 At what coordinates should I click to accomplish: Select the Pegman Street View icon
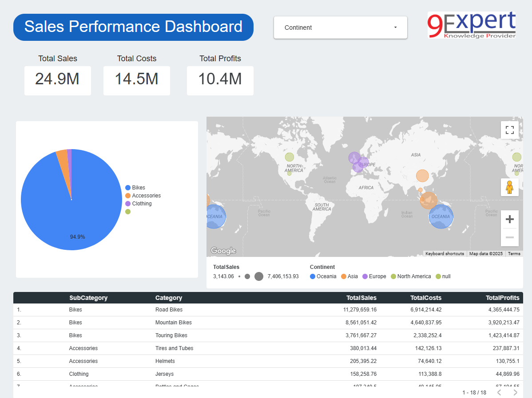pos(509,187)
